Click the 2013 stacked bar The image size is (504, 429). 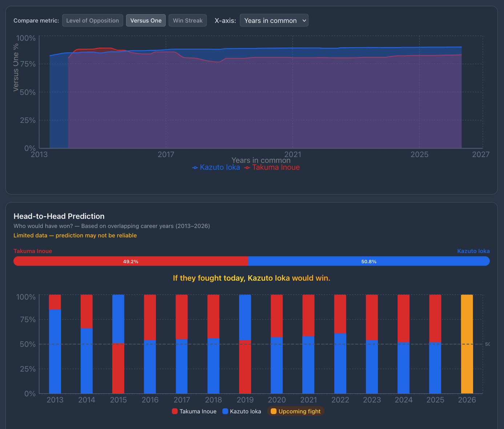tap(55, 344)
